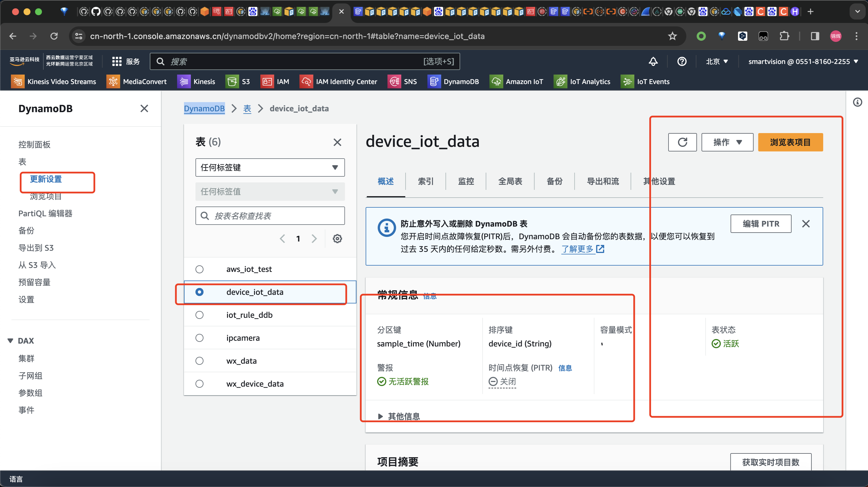The image size is (868, 487).
Task: Select the wx_data radio button
Action: pyautogui.click(x=199, y=361)
